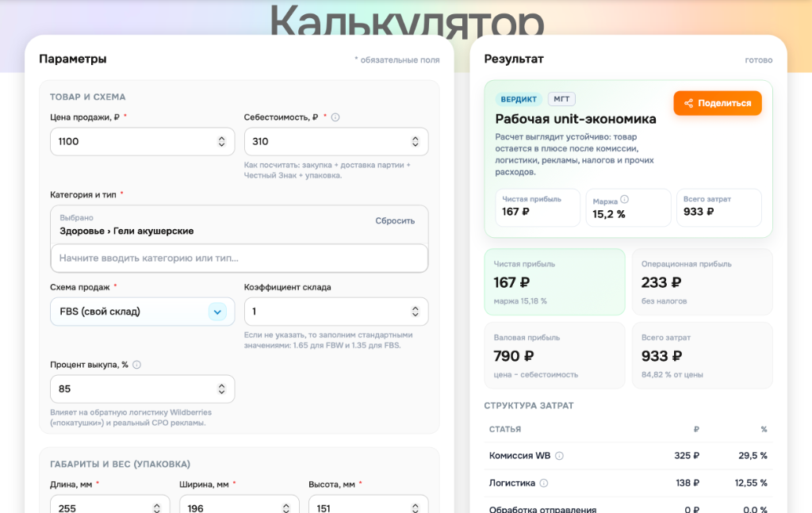Click stepper arrows in Коэффициент склада field
Viewport: 812px width, 513px height.
[416, 311]
